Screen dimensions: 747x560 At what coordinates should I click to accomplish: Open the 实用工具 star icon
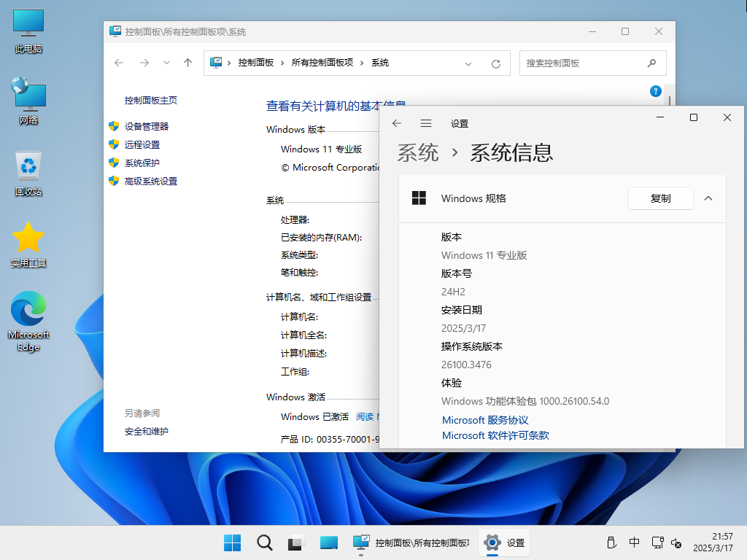click(x=28, y=245)
